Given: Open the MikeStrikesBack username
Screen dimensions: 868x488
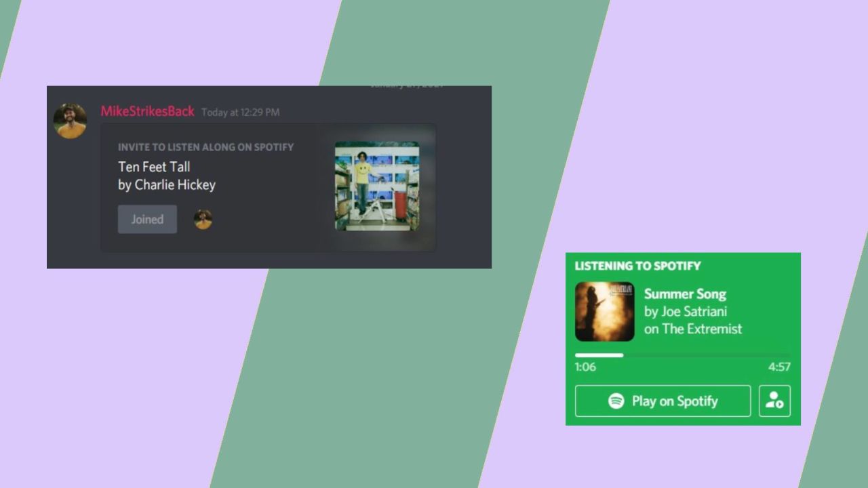Looking at the screenshot, I should tap(148, 111).
